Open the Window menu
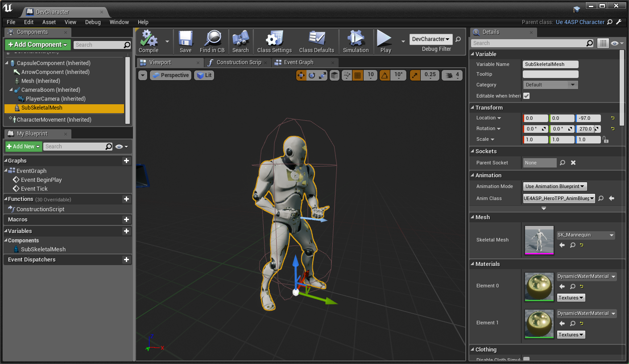 pyautogui.click(x=119, y=22)
